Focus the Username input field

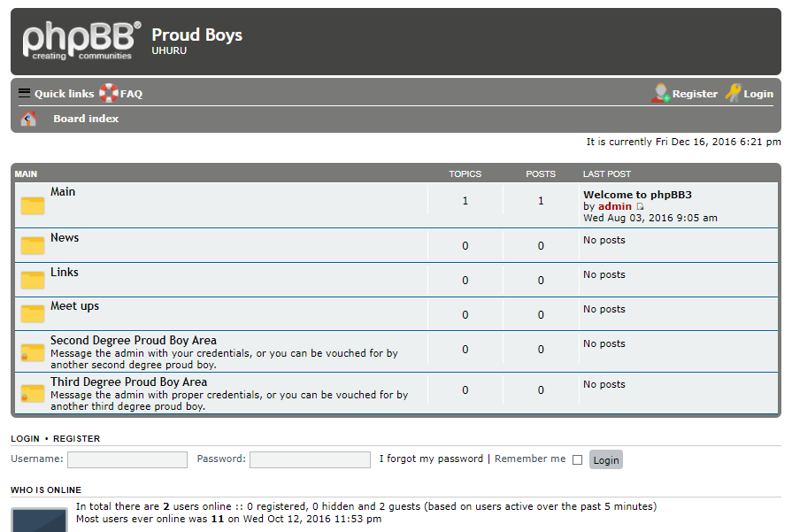127,459
